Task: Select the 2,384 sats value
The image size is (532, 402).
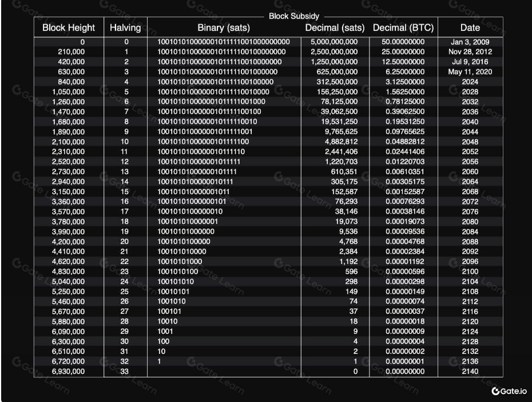Action: click(348, 251)
